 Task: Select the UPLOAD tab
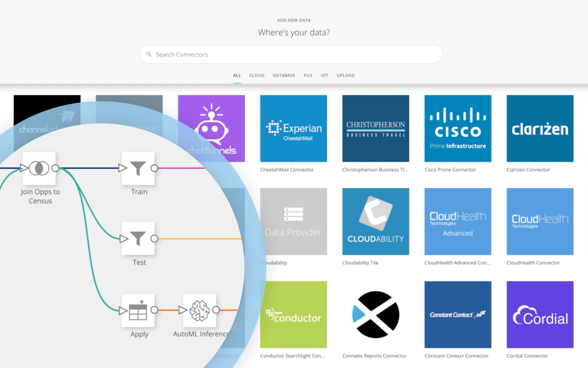point(345,75)
